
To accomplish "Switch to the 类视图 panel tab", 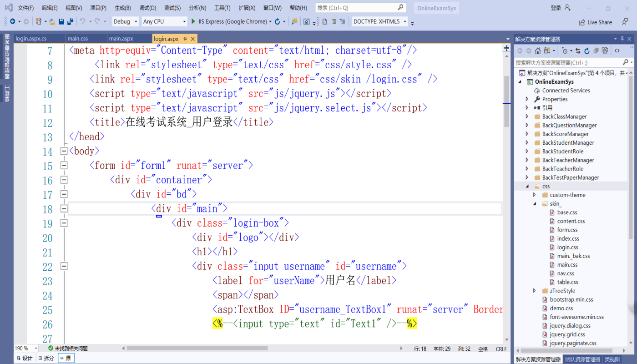I will point(612,359).
